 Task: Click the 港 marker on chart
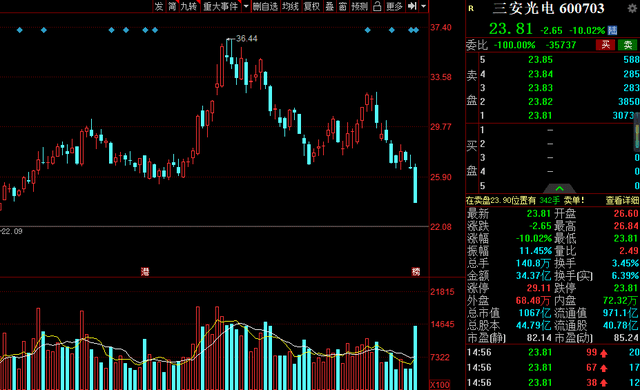pyautogui.click(x=145, y=272)
